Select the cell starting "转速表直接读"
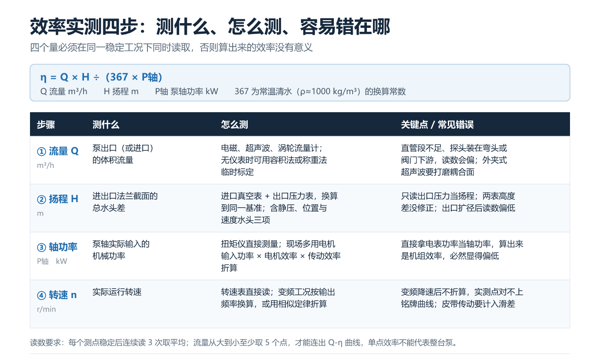Viewport: 600px width, 364px height. 278,298
